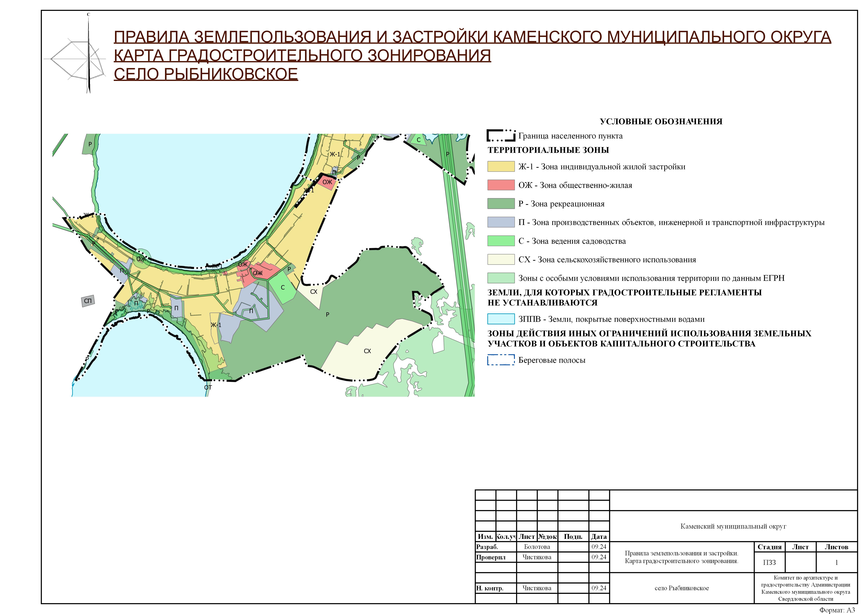The width and height of the screenshot is (868, 614).
Task: Click the 'Формат: А3' text
Action: [x=837, y=610]
